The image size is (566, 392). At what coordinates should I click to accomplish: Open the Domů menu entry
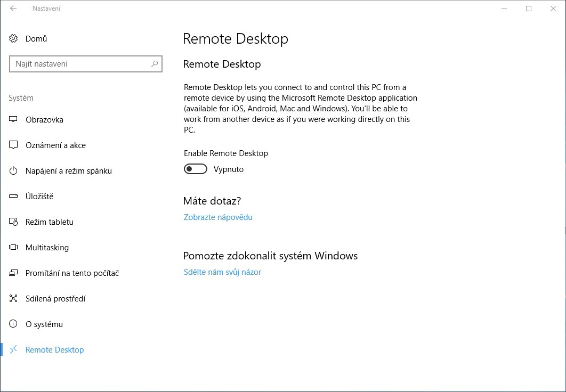point(36,38)
